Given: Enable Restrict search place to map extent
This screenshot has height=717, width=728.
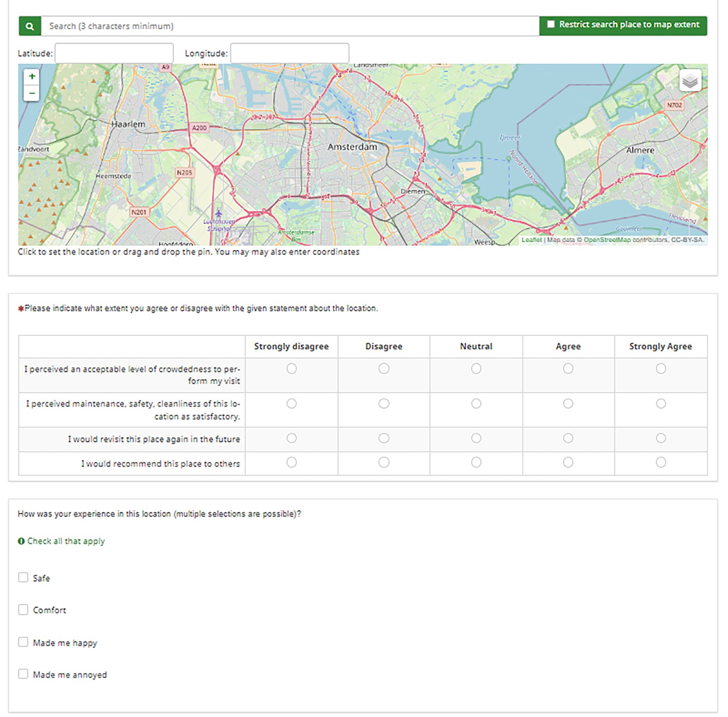Looking at the screenshot, I should click(x=551, y=25).
